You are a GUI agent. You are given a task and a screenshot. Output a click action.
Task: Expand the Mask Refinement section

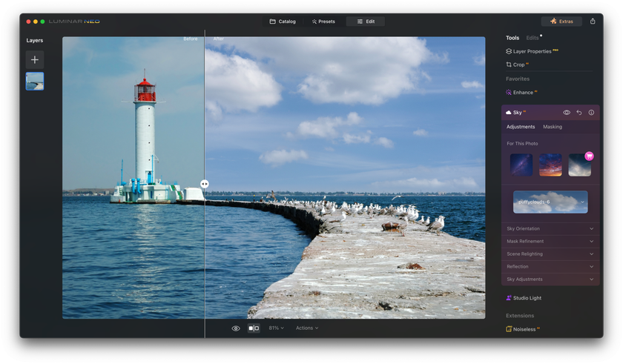coord(550,242)
